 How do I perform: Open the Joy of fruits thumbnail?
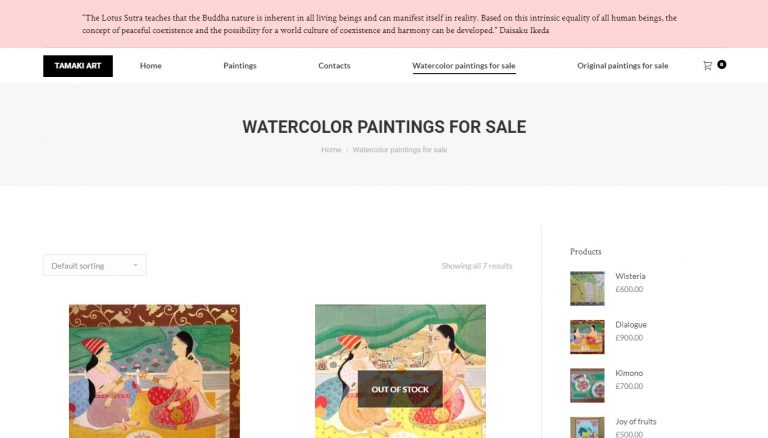pos(587,428)
